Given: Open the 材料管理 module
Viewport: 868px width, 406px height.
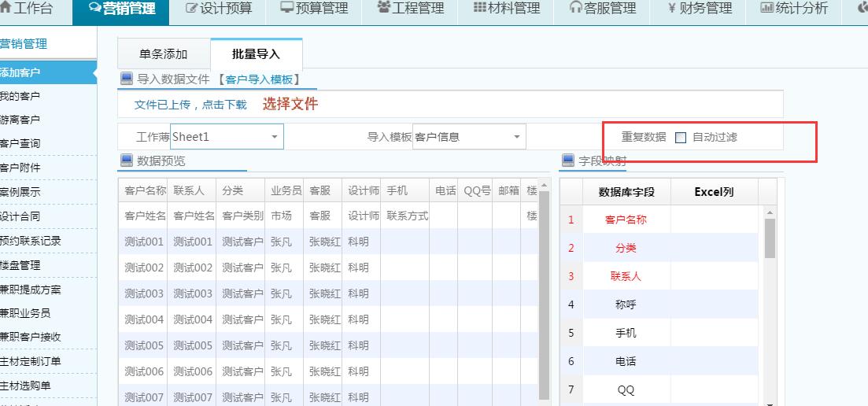Looking at the screenshot, I should 507,9.
